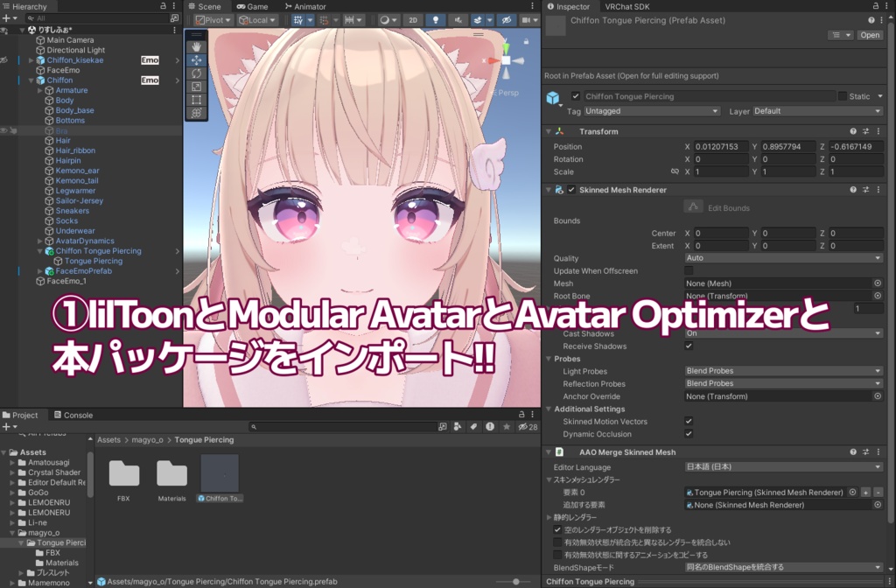Check 有効無効状態に関するアニメーションをコピーする option
This screenshot has width=896, height=588.
tap(557, 555)
